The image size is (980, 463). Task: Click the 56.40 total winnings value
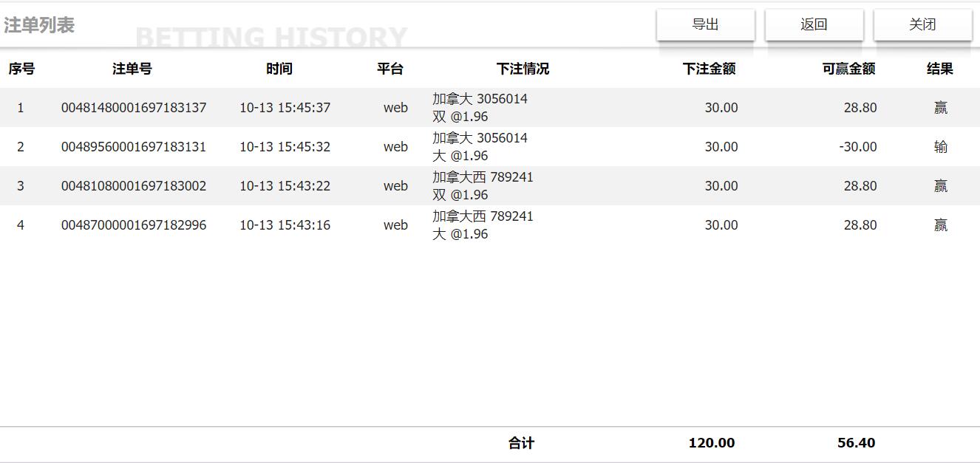pyautogui.click(x=856, y=443)
